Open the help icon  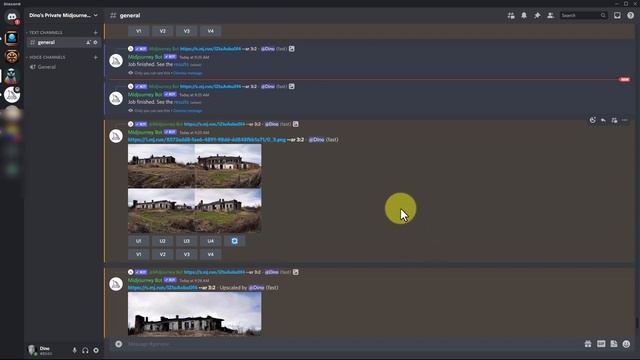click(630, 16)
